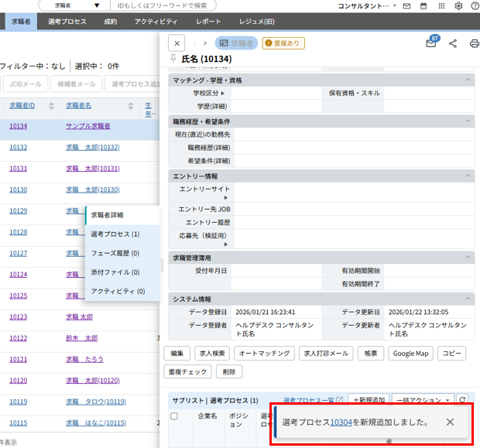The height and width of the screenshot is (448, 480).
Task: Tick the sublist header select-all checkbox
Action: 174,416
